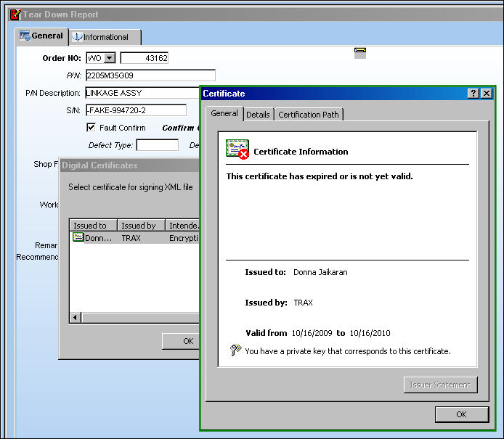Viewport: 504px width, 439px height.
Task: Select Encrypti cell in certificates list
Action: [x=184, y=238]
